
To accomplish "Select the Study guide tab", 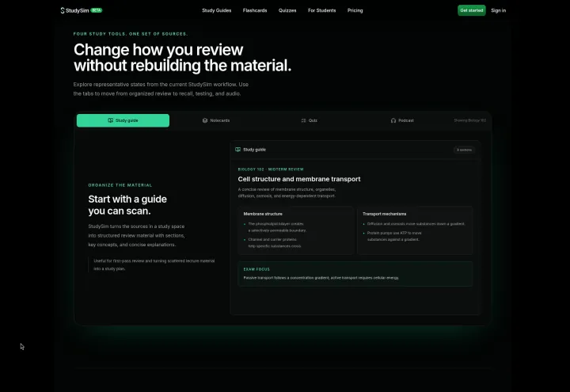I will coord(123,120).
